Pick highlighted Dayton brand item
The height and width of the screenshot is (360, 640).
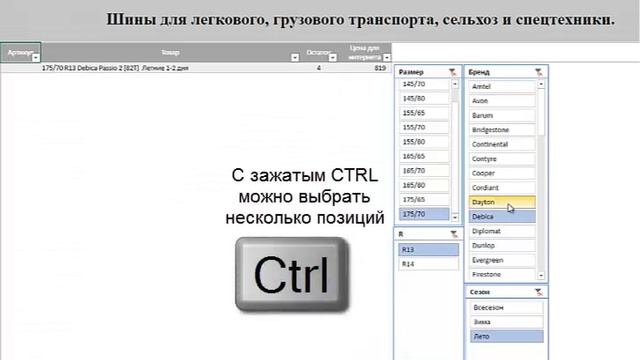(x=502, y=202)
